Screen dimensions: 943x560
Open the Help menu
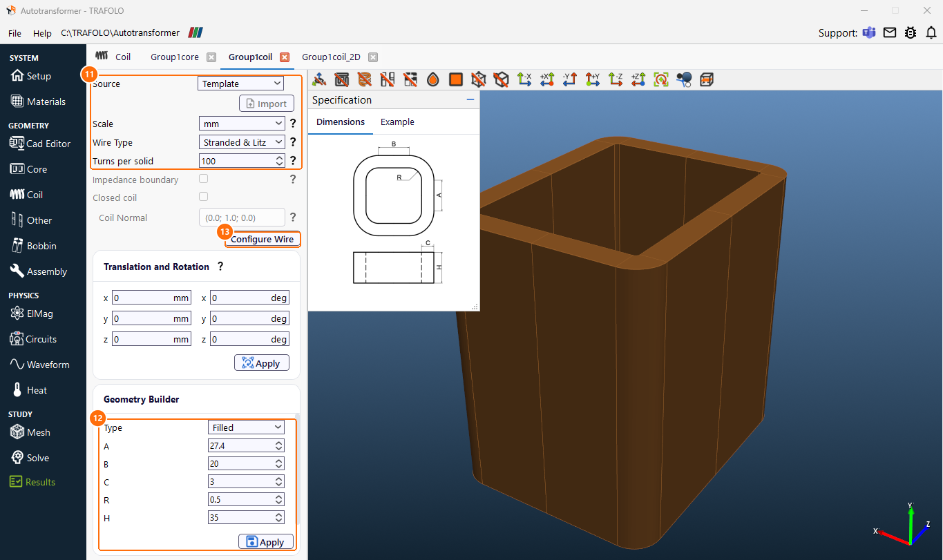42,33
